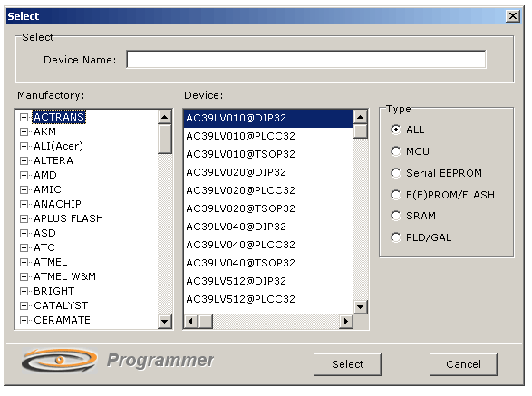Expand the AMD manufacturer entry
Viewport: 532px width, 396px height.
point(24,175)
